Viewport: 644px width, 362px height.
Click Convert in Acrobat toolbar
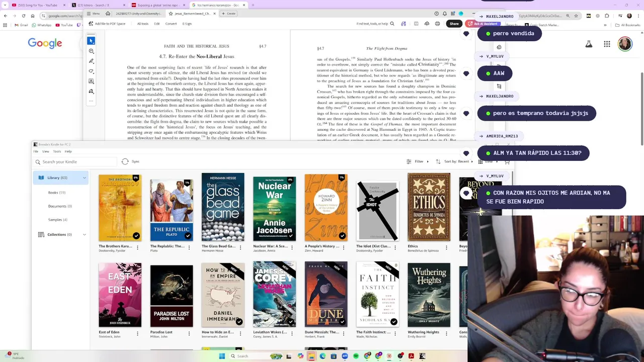[171, 24]
